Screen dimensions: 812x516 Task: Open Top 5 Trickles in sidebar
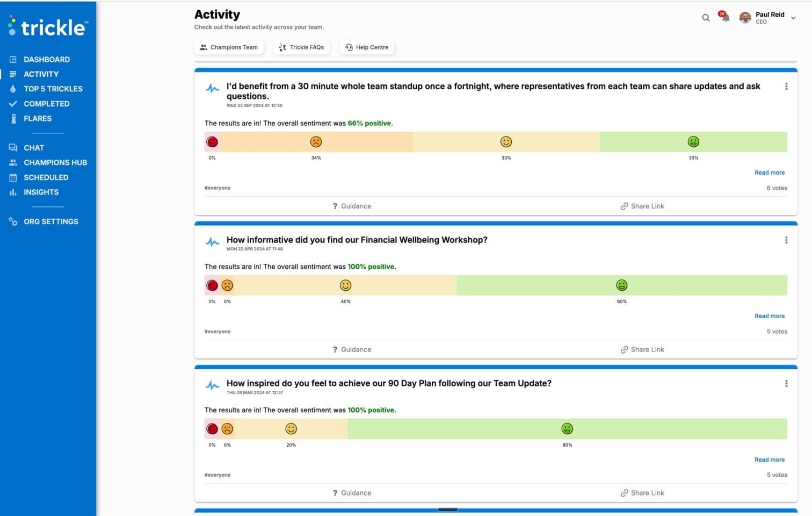point(53,89)
